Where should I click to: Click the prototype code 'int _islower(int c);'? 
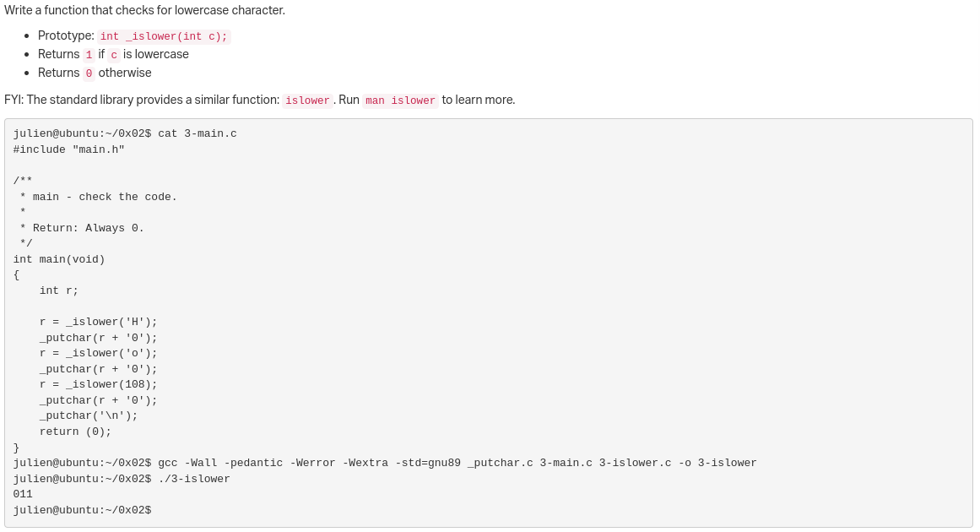tap(164, 36)
